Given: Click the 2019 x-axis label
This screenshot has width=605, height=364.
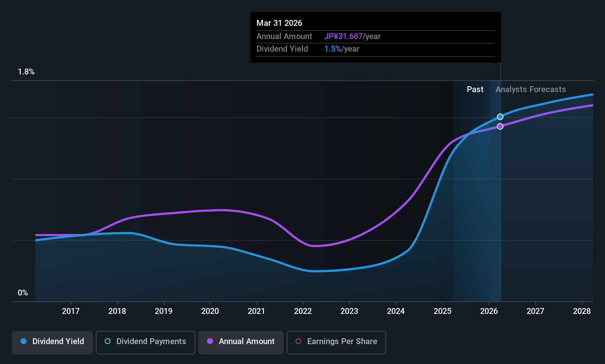Looking at the screenshot, I should pyautogui.click(x=164, y=311).
